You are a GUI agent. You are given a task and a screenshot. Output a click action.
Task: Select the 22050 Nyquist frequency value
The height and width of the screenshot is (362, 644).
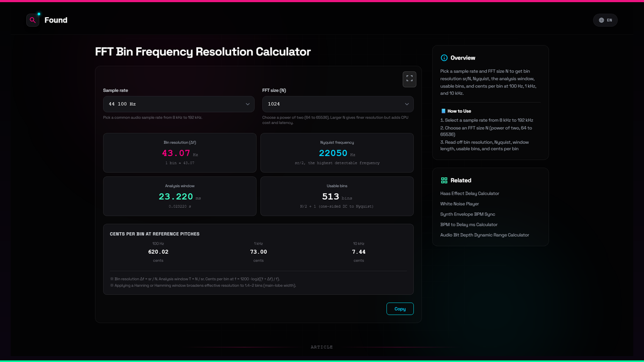tap(333, 153)
